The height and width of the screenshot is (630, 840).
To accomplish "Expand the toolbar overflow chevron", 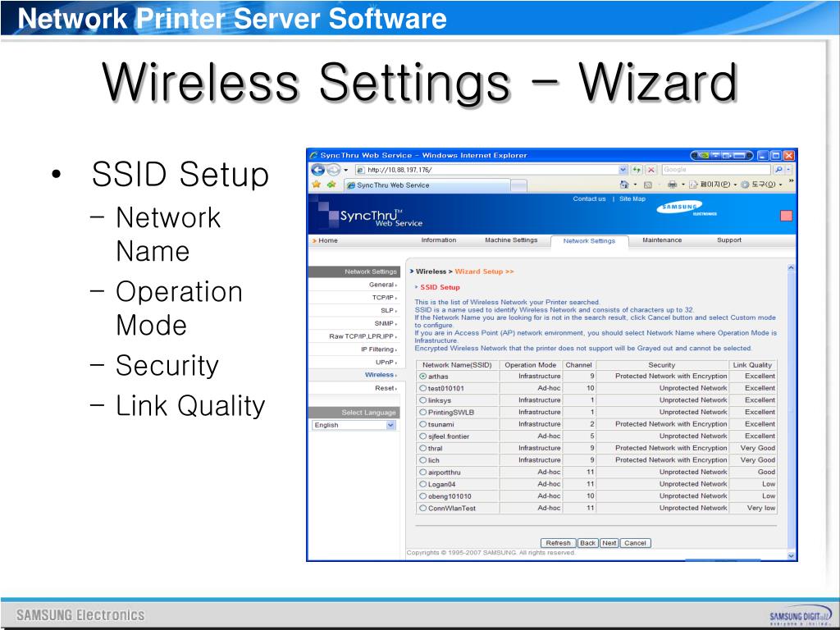I will point(791,182).
